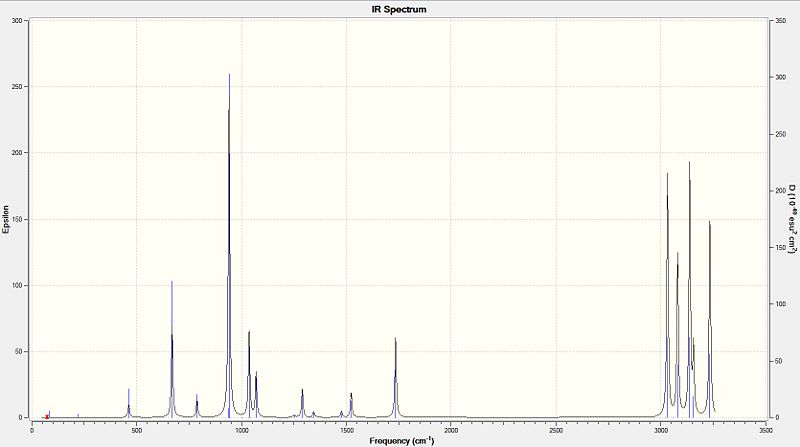Pick the double peak near 1520 cm-1
This screenshot has height=447, width=800.
[x=351, y=405]
